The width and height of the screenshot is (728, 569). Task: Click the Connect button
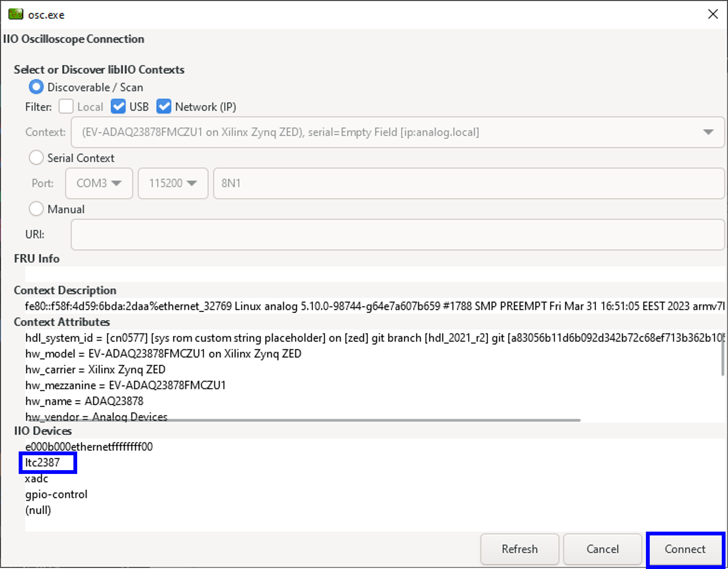pyautogui.click(x=685, y=549)
